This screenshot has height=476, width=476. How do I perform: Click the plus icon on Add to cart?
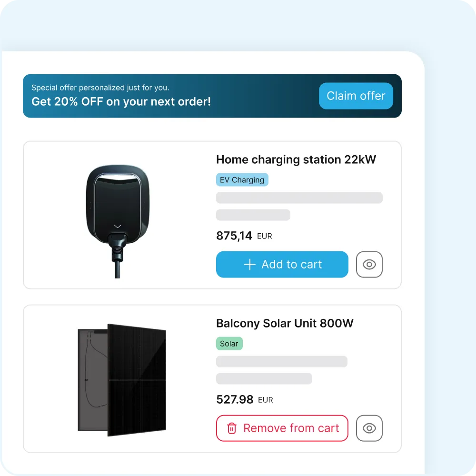point(249,265)
